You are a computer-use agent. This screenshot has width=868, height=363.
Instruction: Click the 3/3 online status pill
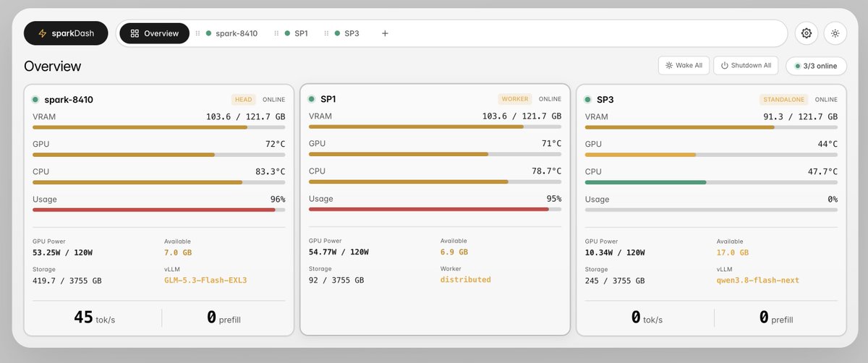point(816,66)
